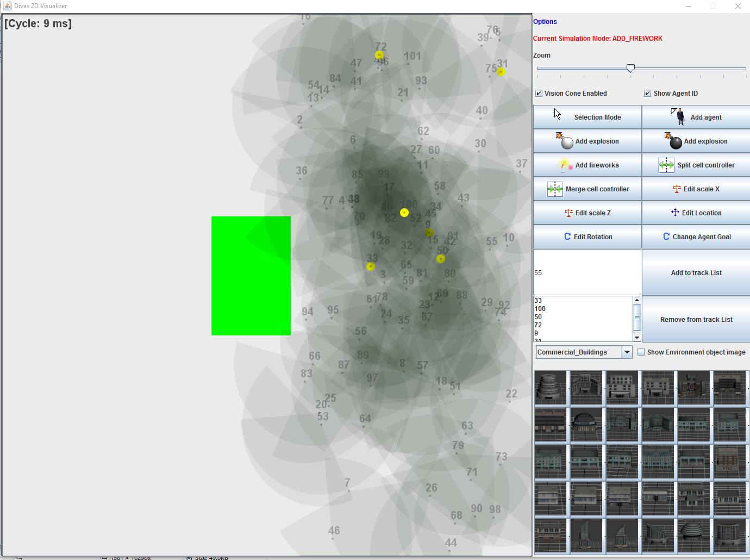
Task: Disable the Vision Cone Enabled checkbox
Action: [x=539, y=94]
